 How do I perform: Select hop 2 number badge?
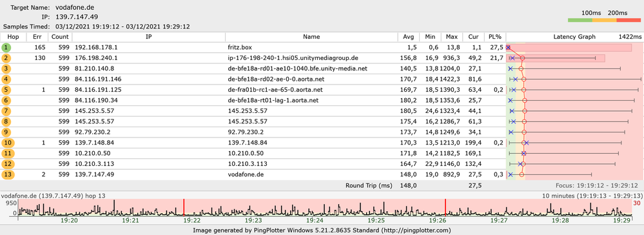(x=6, y=58)
